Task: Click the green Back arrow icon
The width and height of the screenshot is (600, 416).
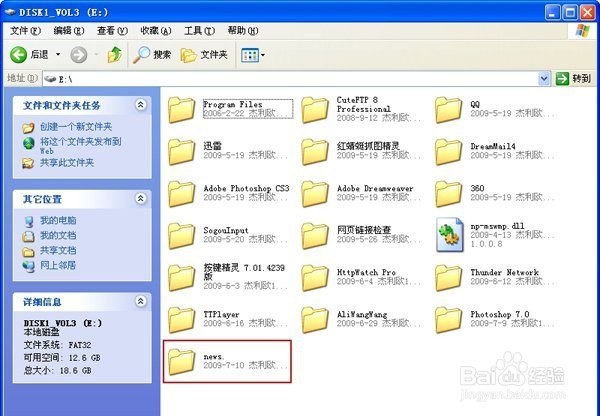Action: tap(18, 55)
